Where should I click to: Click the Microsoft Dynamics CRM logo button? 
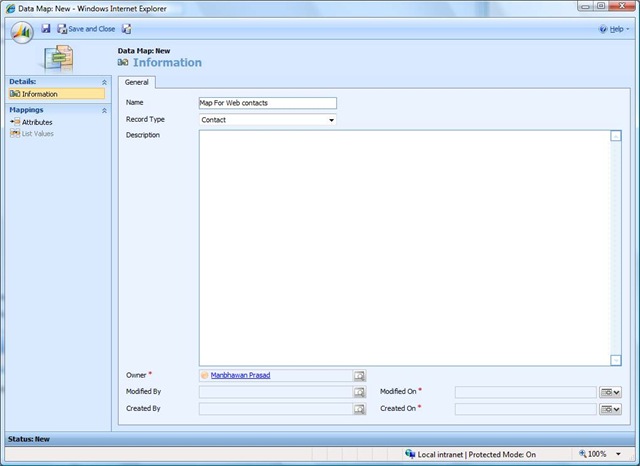[x=22, y=31]
